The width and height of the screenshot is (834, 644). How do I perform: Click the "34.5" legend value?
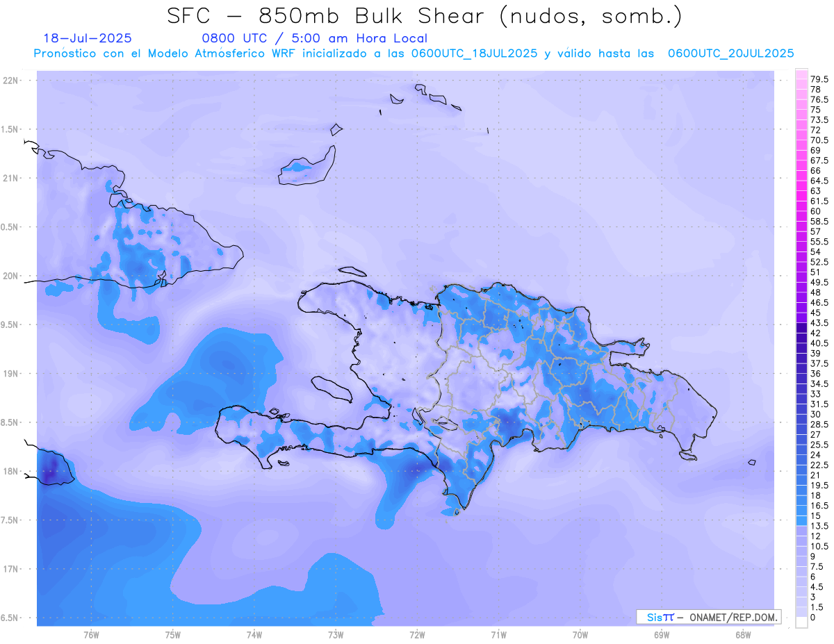point(819,383)
